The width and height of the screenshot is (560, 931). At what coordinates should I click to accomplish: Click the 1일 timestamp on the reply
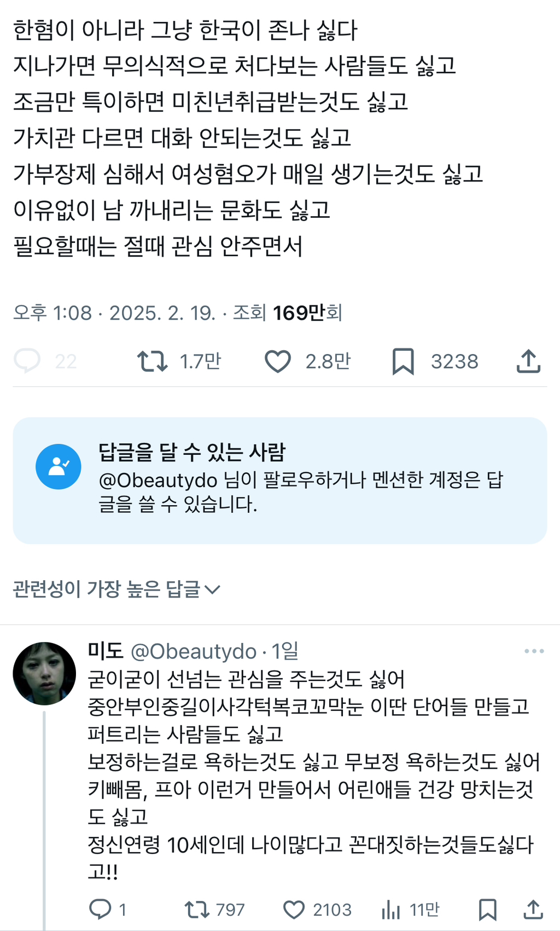tap(285, 651)
